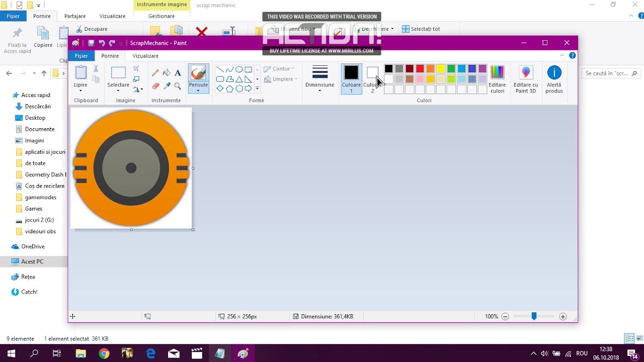Screen dimensions: 644x362
Task: Choose the red color swatch
Action: point(420,69)
